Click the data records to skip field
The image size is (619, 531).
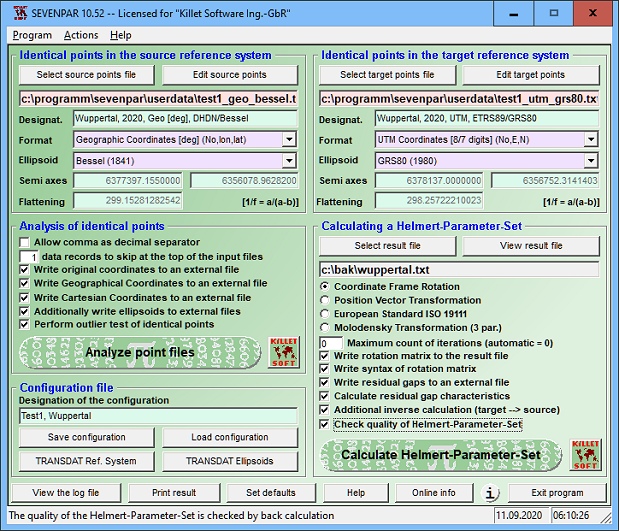tap(29, 257)
